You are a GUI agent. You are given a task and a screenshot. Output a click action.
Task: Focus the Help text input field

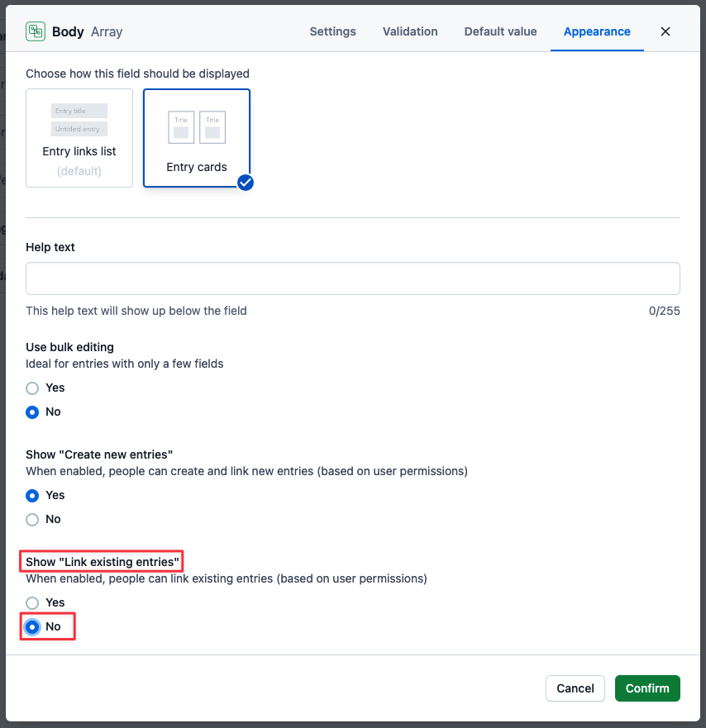click(353, 278)
